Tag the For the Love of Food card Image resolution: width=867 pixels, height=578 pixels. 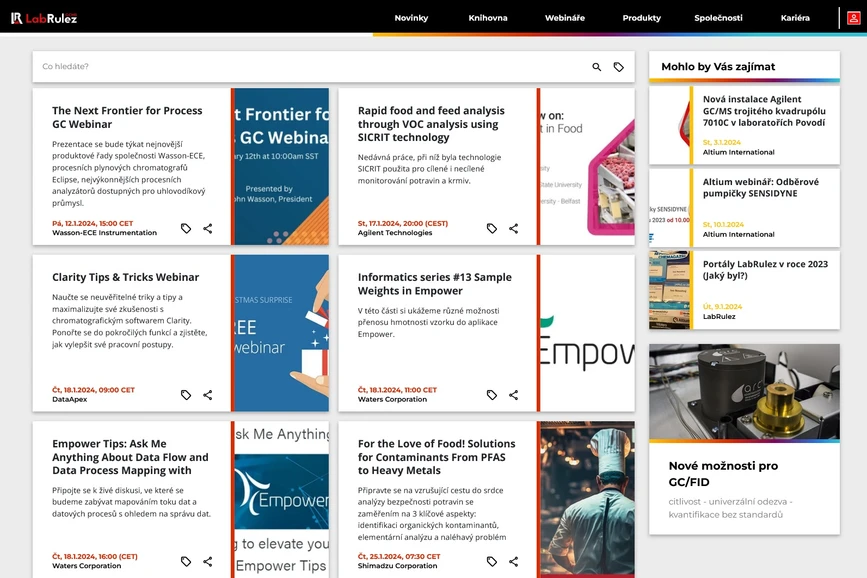click(x=492, y=562)
